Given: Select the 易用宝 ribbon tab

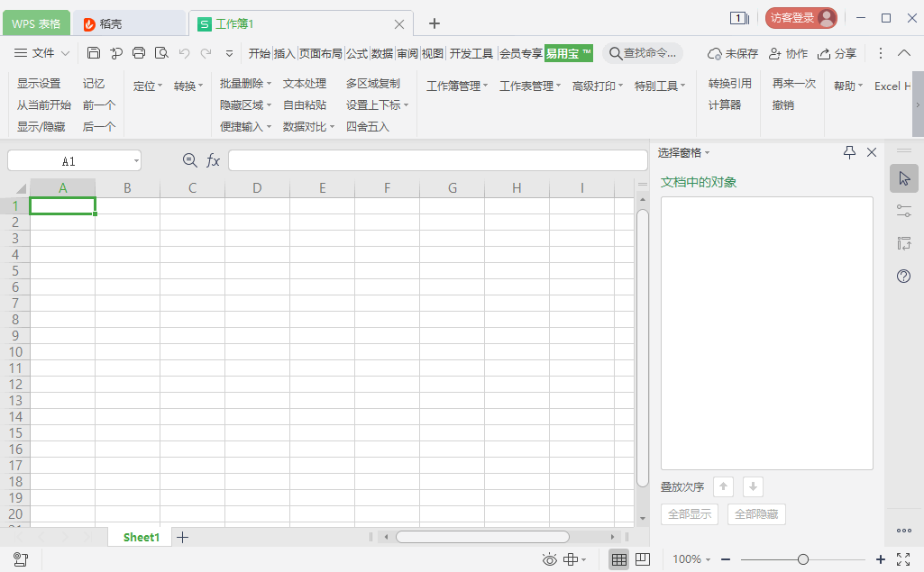Looking at the screenshot, I should point(568,53).
